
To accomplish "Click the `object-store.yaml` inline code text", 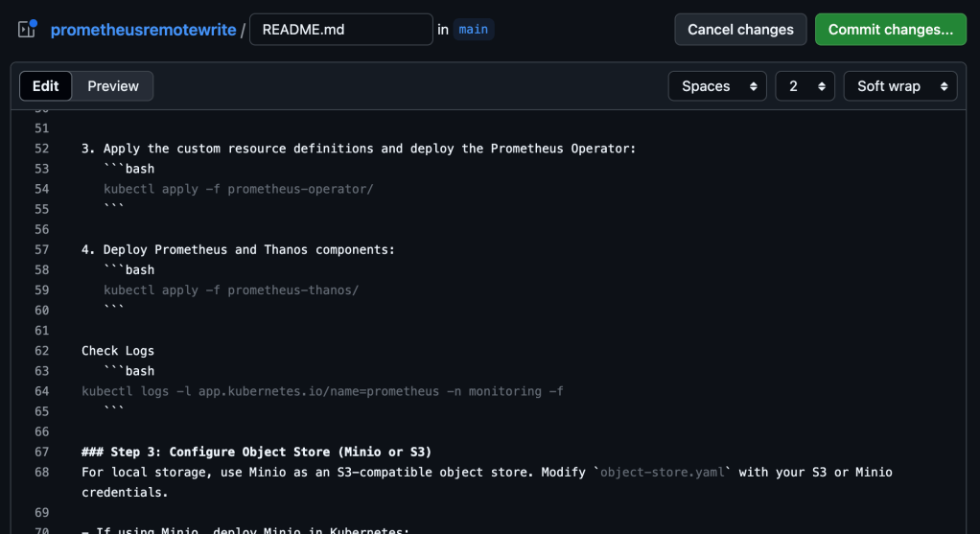I will pos(662,473).
